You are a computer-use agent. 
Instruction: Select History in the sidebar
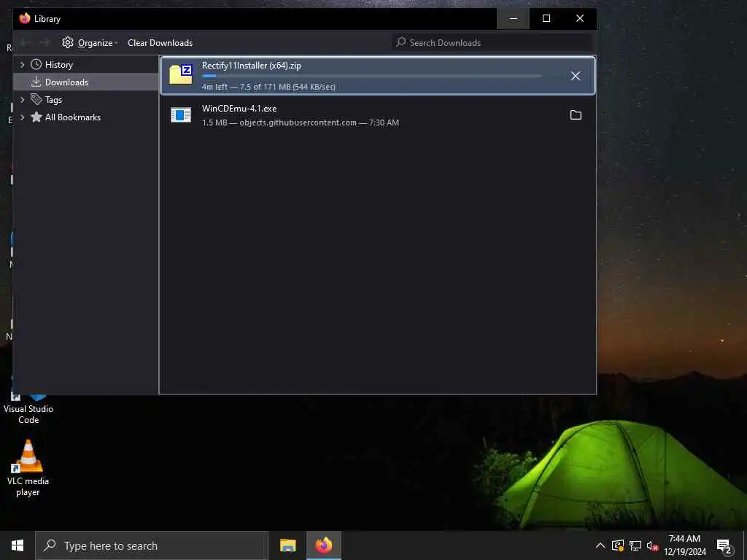point(86,65)
